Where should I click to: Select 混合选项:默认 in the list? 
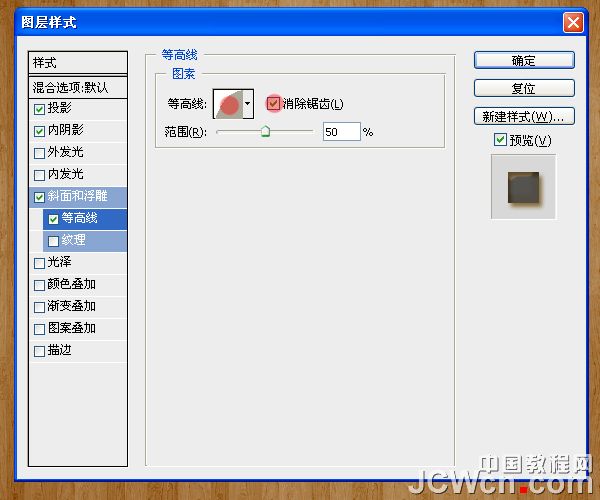(78, 87)
